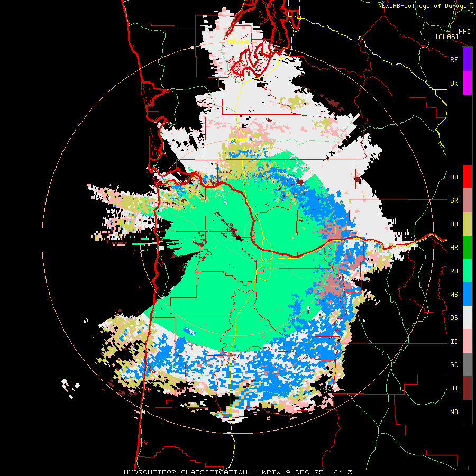
Task: Click the white DS legend swatch
Action: [x=467, y=317]
